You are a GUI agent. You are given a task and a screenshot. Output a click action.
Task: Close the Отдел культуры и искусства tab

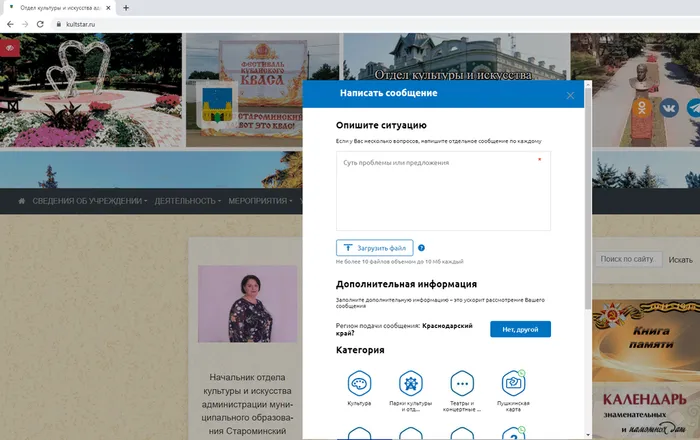[108, 8]
